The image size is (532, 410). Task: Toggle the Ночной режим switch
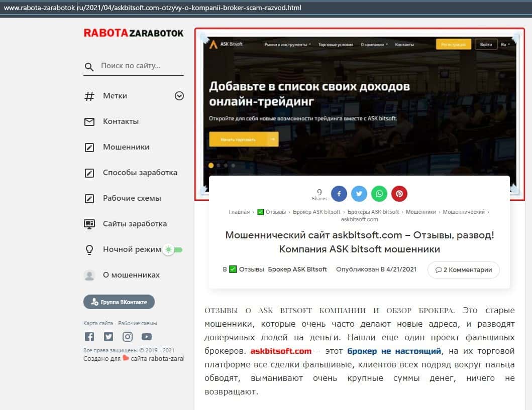[x=173, y=250]
